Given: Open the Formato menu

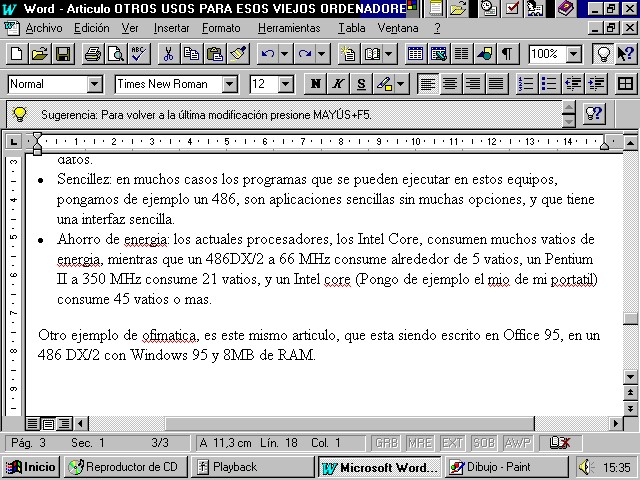Looking at the screenshot, I should 221,28.
